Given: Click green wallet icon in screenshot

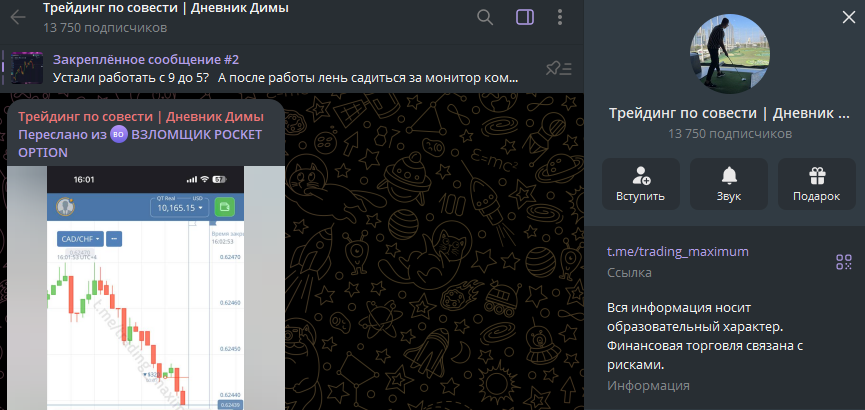Looking at the screenshot, I should [x=225, y=207].
